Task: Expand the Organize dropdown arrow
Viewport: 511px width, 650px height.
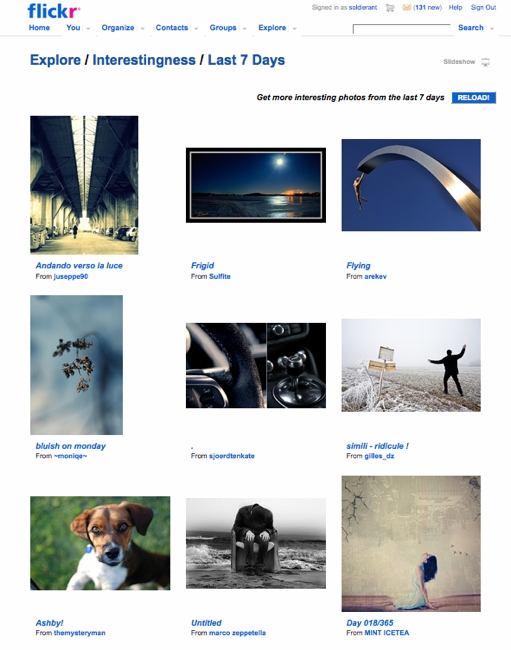Action: coord(143,29)
